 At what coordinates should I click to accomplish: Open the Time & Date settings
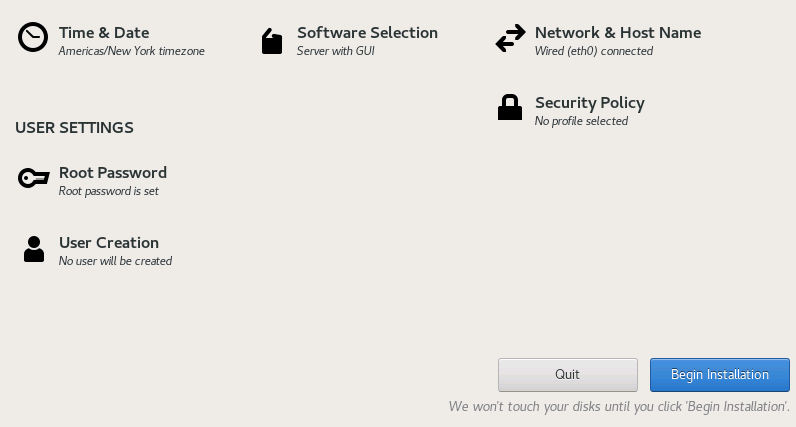(104, 33)
